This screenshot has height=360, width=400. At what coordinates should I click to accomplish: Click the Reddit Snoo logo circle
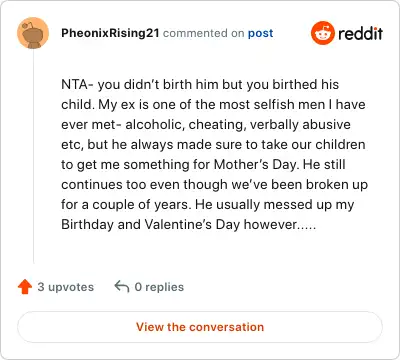click(323, 33)
